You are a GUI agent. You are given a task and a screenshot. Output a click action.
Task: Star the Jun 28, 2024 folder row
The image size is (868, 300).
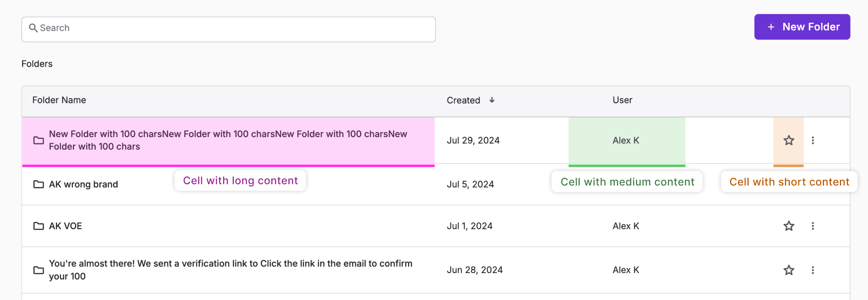point(789,270)
